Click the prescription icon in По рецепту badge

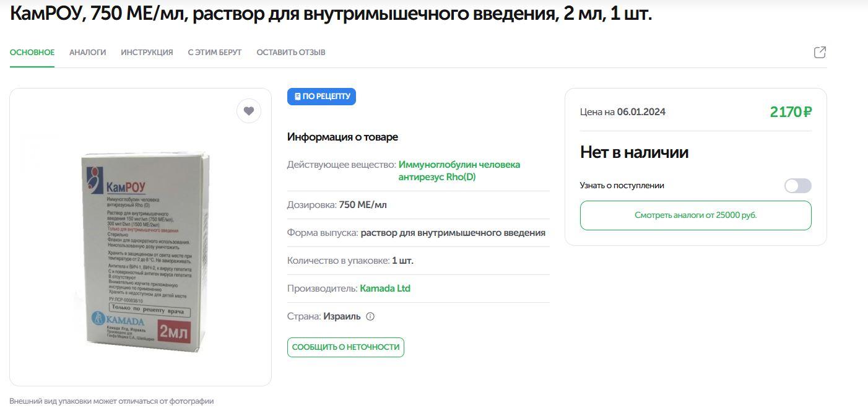297,97
